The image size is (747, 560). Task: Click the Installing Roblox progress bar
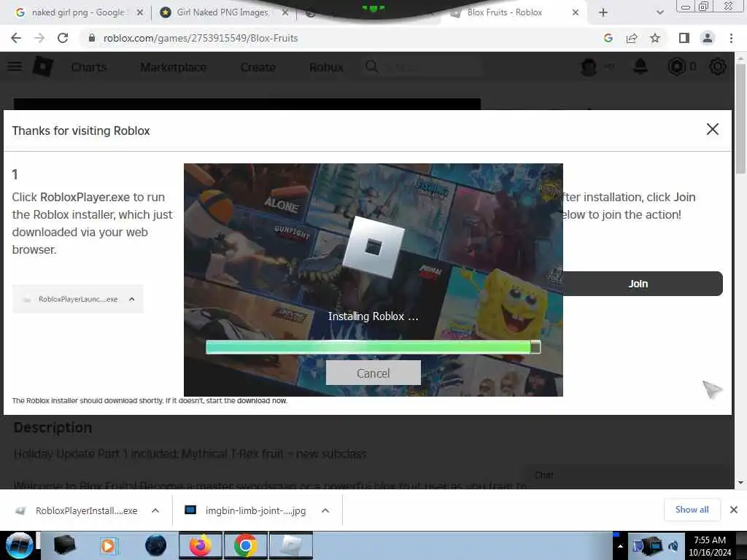pyautogui.click(x=373, y=347)
